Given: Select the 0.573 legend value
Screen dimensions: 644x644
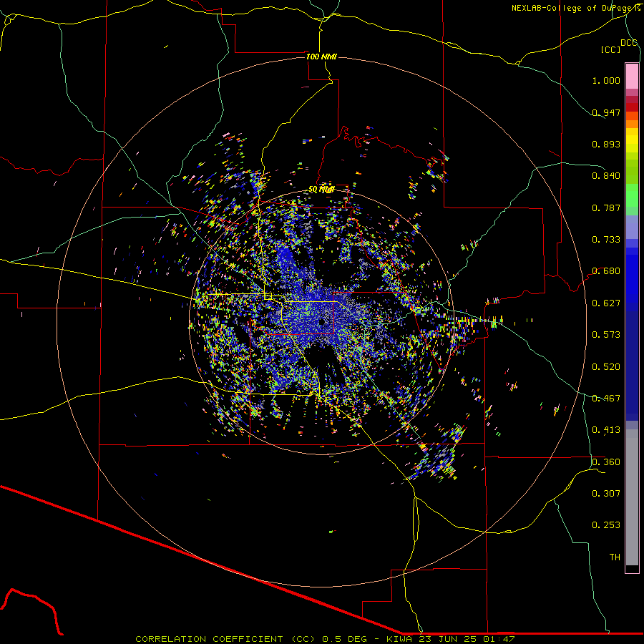Looking at the screenshot, I should [x=606, y=335].
